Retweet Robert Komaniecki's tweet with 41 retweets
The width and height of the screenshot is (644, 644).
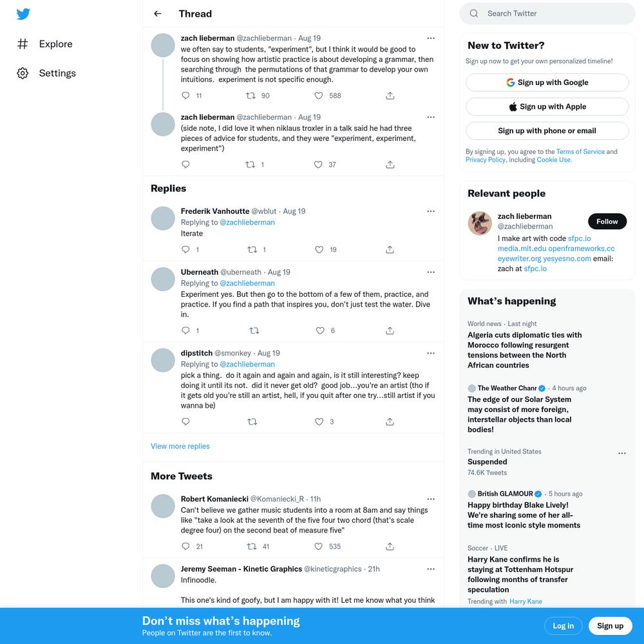(x=252, y=546)
